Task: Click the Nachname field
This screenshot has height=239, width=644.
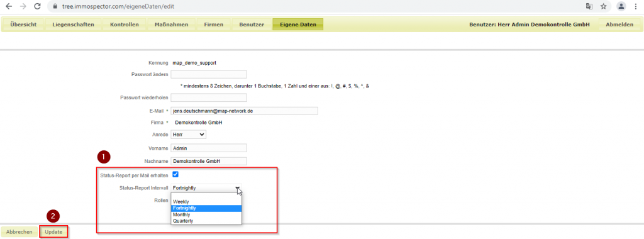Action: coord(209,162)
